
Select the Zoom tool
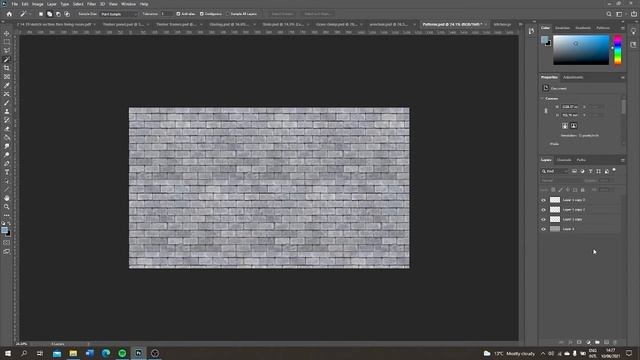coord(7,207)
